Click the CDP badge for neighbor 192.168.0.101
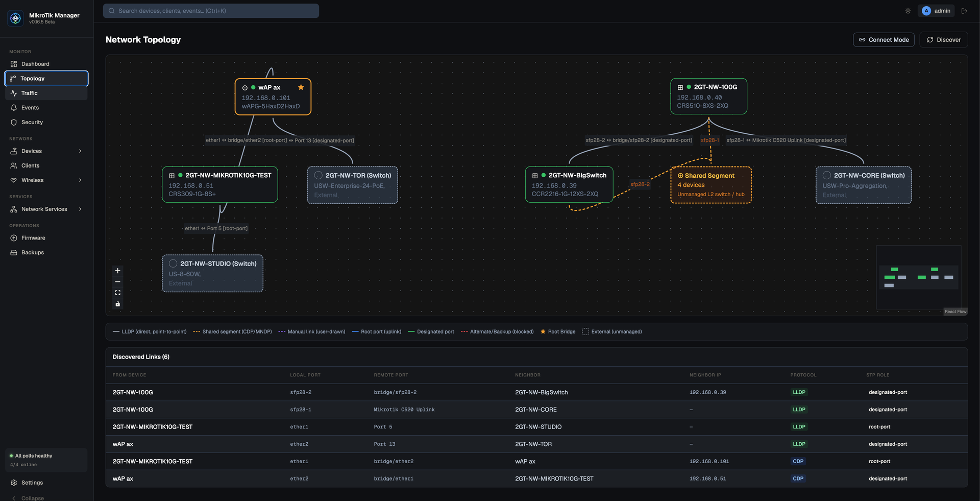 798,461
